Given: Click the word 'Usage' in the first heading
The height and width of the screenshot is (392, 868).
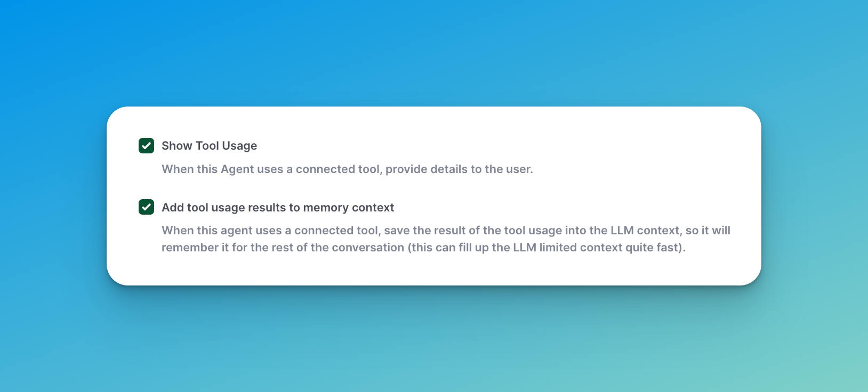Looking at the screenshot, I should tap(239, 146).
